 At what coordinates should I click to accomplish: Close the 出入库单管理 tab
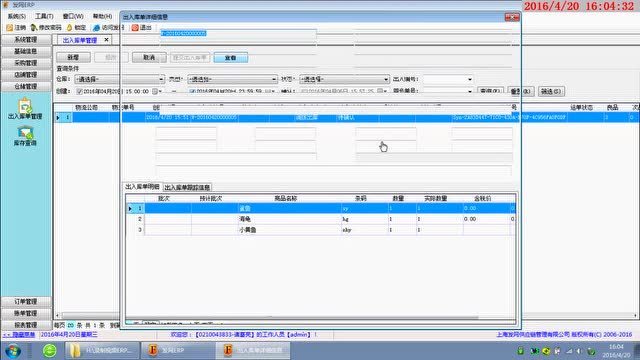click(x=106, y=40)
